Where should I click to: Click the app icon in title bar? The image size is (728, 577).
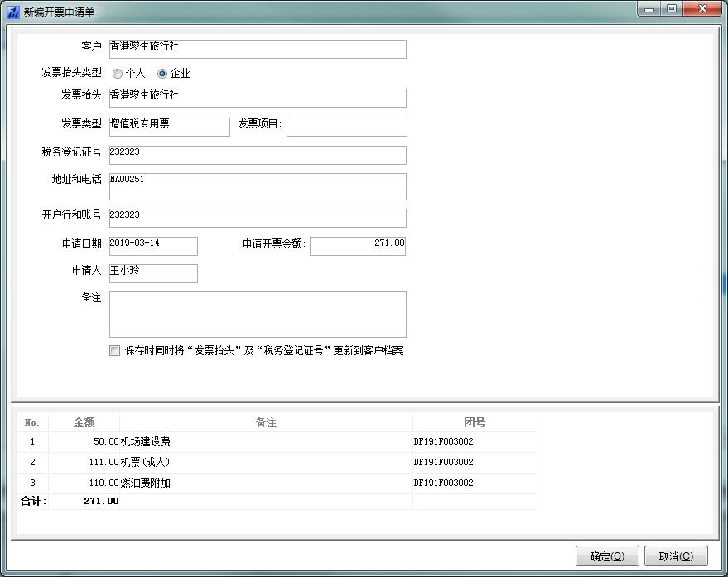pos(12,12)
